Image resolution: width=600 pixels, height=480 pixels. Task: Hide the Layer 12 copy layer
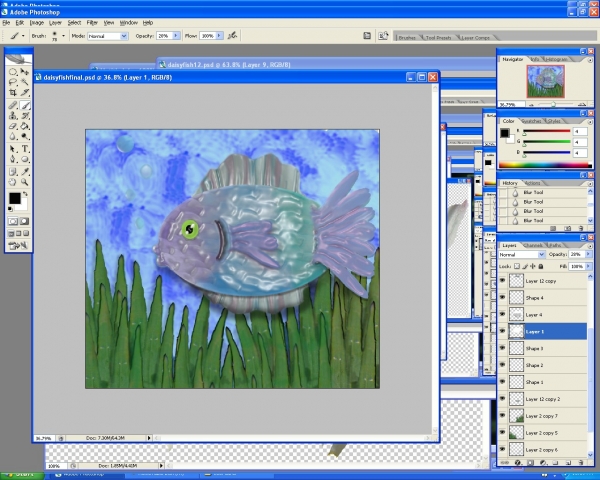tap(502, 281)
